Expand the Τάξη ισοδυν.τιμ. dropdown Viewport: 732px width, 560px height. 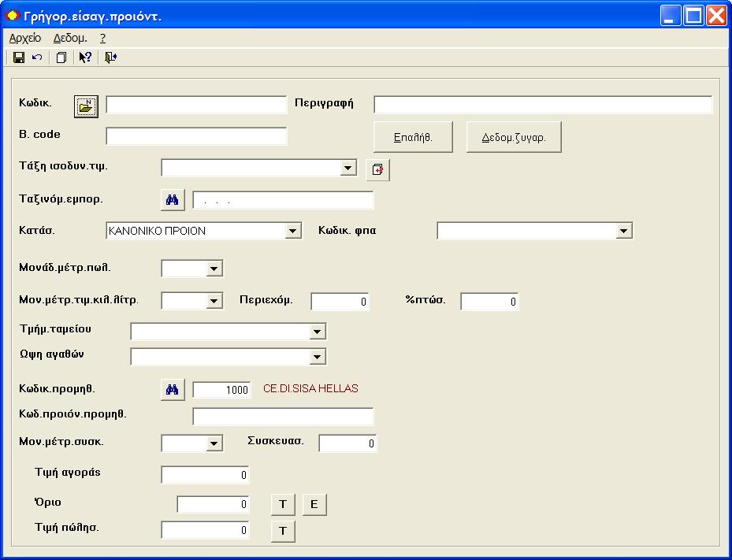point(347,168)
